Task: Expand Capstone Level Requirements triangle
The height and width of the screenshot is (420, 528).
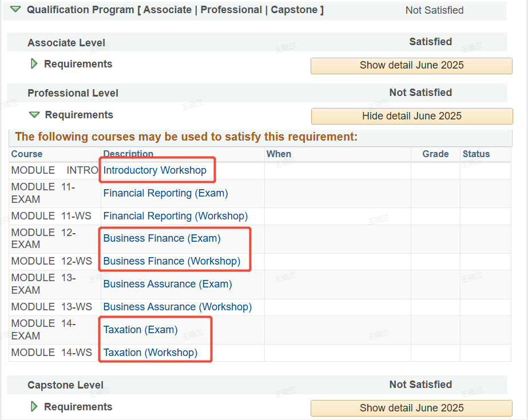Action: [x=34, y=407]
